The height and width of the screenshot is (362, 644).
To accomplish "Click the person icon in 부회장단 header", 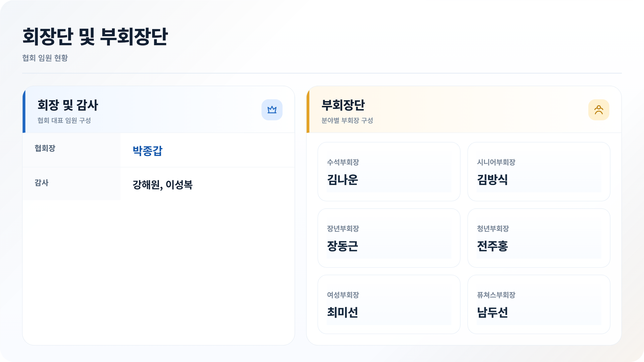I will tap(598, 110).
